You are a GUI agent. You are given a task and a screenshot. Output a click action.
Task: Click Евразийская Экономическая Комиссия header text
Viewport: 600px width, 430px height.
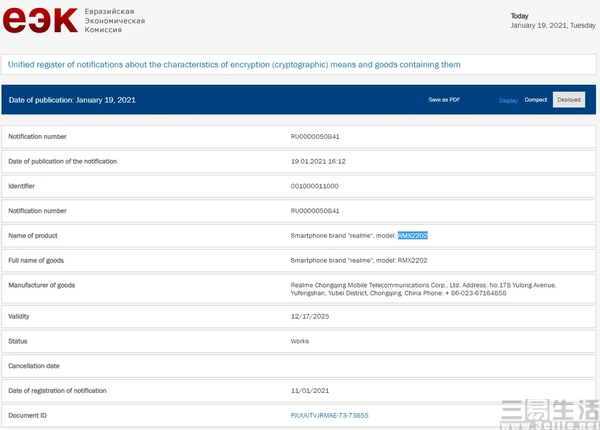115,21
